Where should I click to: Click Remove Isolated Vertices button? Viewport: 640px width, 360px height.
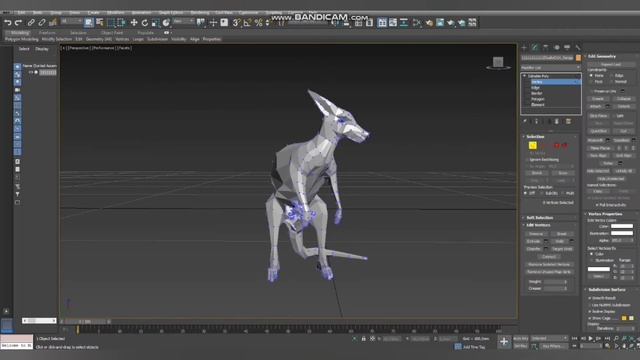pos(549,264)
